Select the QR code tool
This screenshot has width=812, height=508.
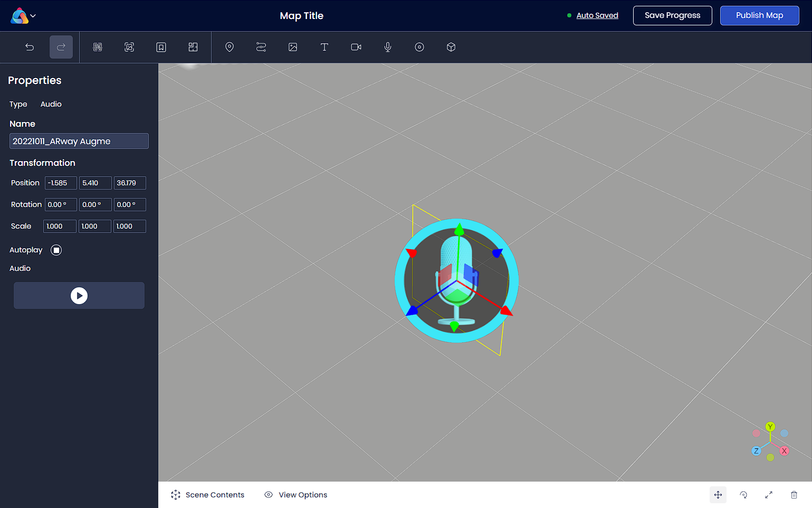tap(98, 47)
